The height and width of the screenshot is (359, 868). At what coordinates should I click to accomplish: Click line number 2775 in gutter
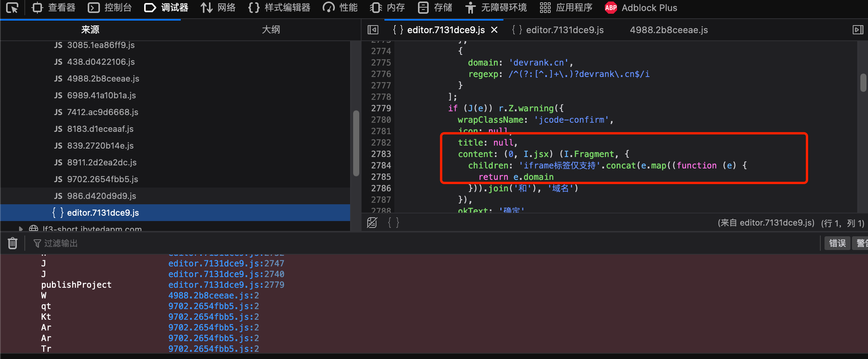click(x=381, y=63)
